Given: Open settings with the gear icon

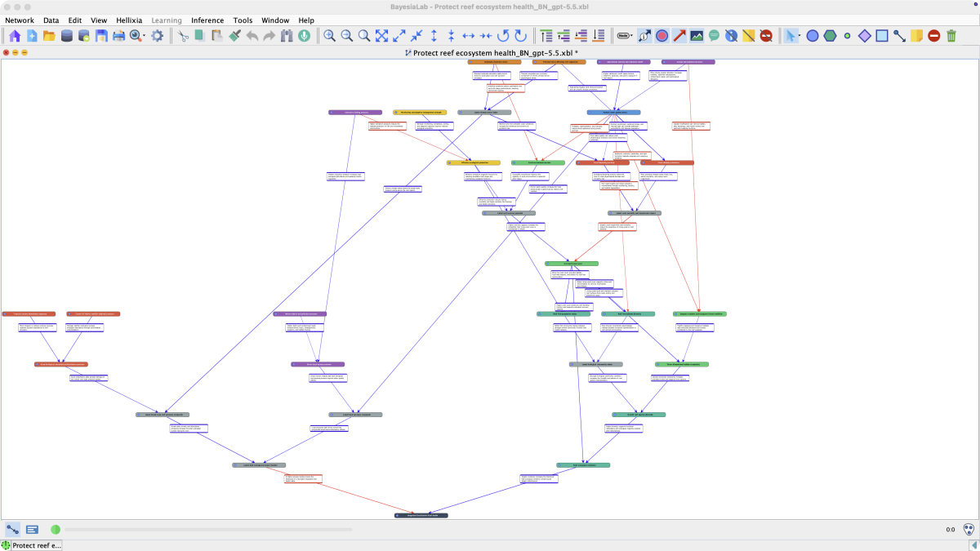Looking at the screenshot, I should pos(157,36).
